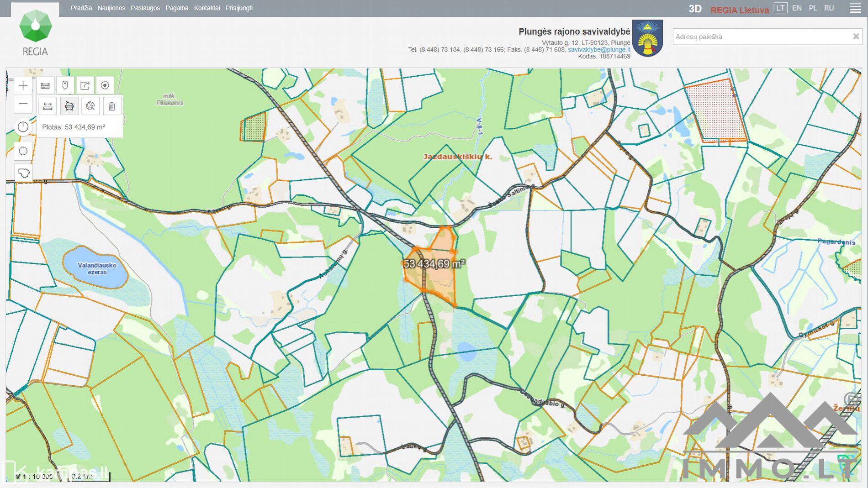
Task: Open the Paslaugos menu
Action: click(145, 8)
